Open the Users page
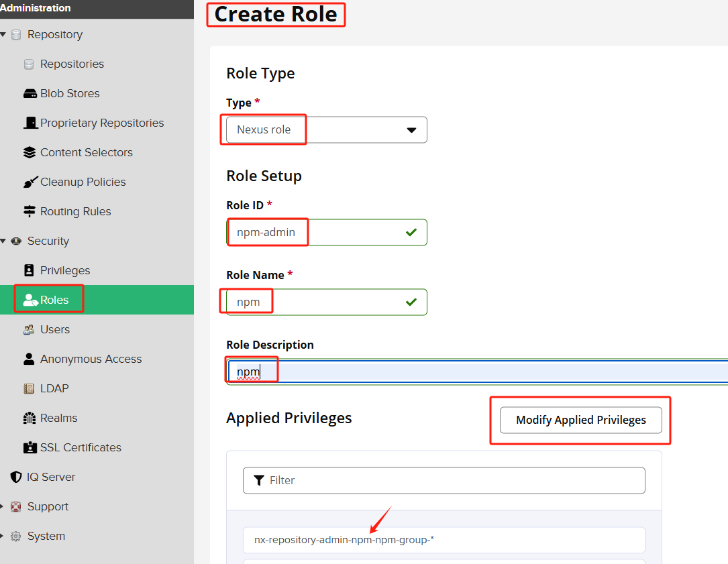728x564 pixels. pyautogui.click(x=55, y=329)
